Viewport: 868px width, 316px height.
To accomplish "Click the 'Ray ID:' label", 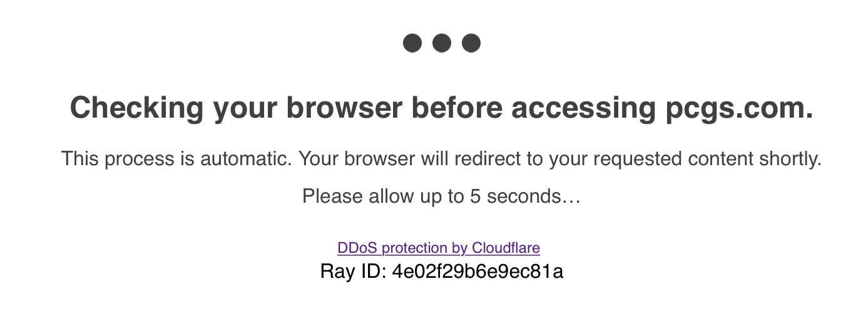I will 354,272.
